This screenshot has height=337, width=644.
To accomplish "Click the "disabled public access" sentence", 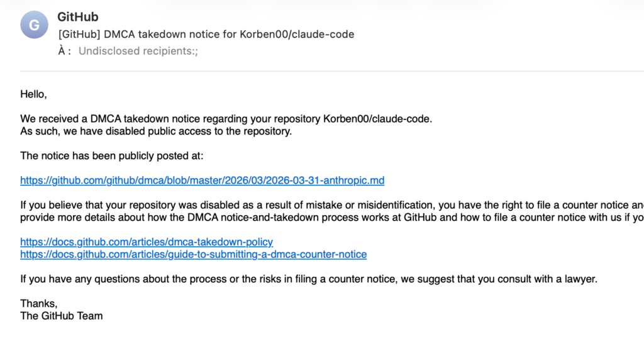I will pos(156,131).
